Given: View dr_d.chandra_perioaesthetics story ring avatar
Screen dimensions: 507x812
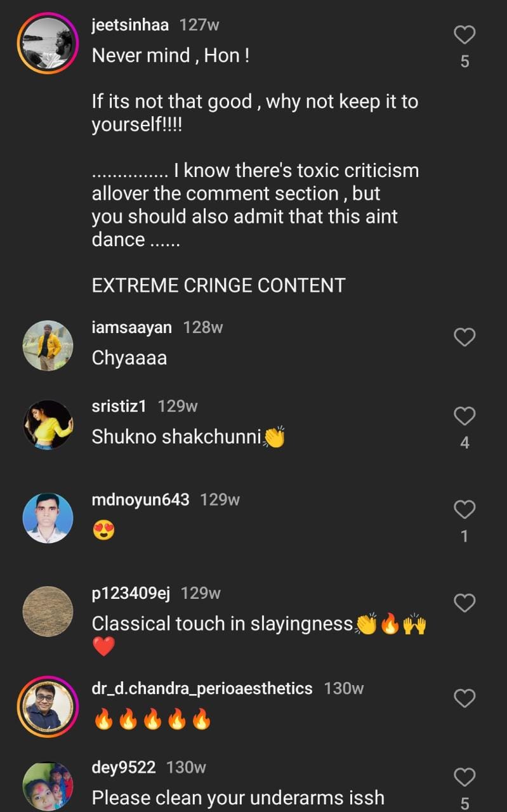Looking at the screenshot, I should pyautogui.click(x=48, y=707).
